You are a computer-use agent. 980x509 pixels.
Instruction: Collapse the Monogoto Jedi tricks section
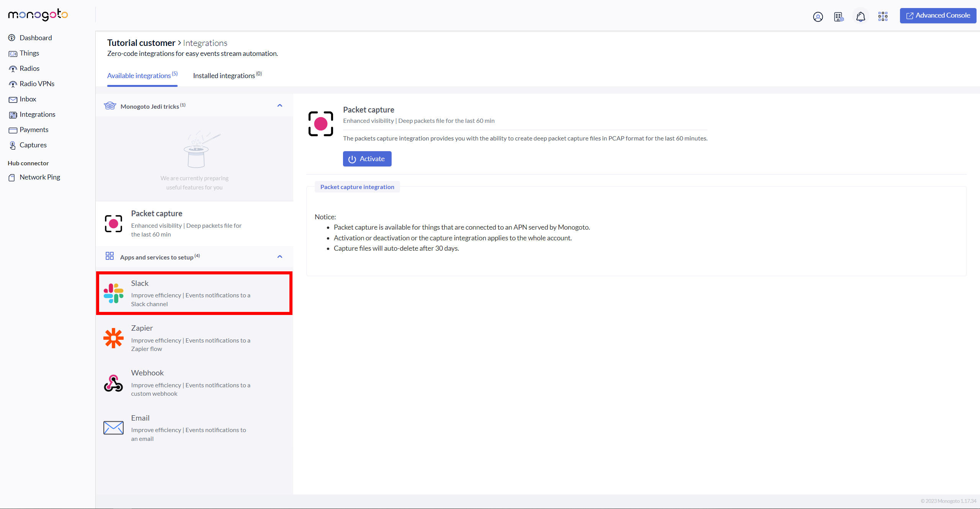[280, 106]
